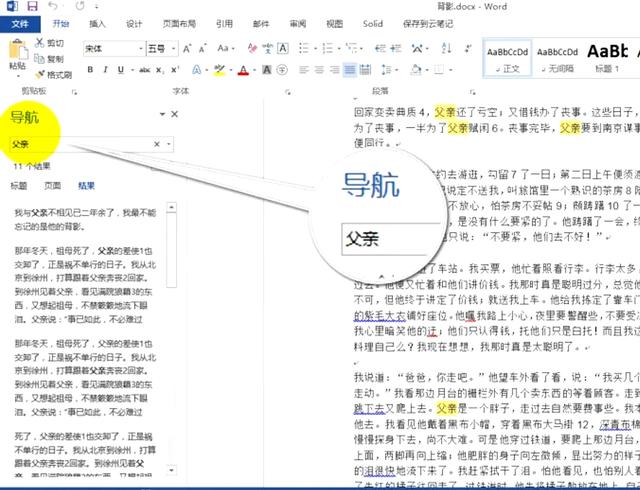Insert enclosed character (circled 字) icon
640x490 pixels.
click(x=282, y=70)
